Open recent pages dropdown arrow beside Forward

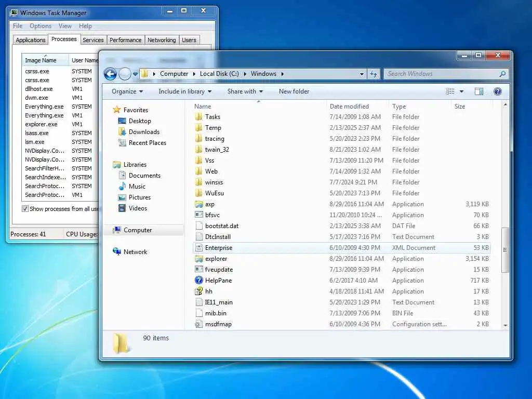click(x=135, y=74)
